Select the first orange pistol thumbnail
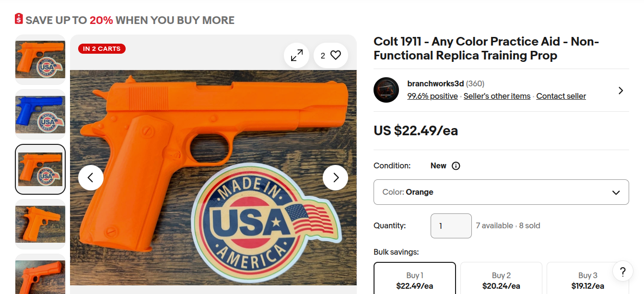Viewport: 644px width, 294px height. click(40, 59)
